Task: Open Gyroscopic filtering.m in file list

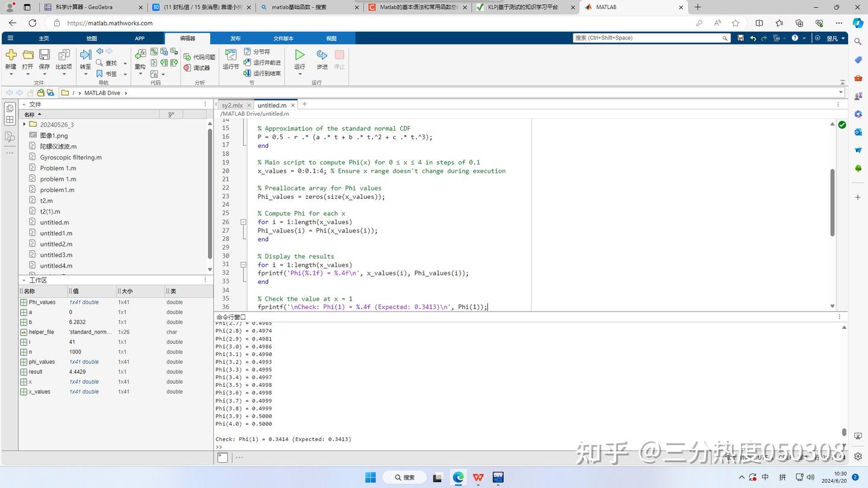Action: pyautogui.click(x=71, y=157)
